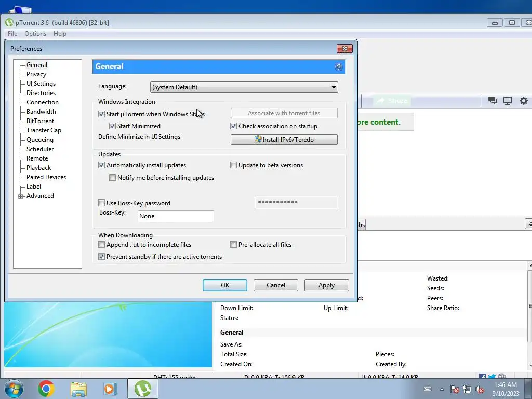532x399 pixels.
Task: Open Transfer Cap settings
Action: pos(44,130)
